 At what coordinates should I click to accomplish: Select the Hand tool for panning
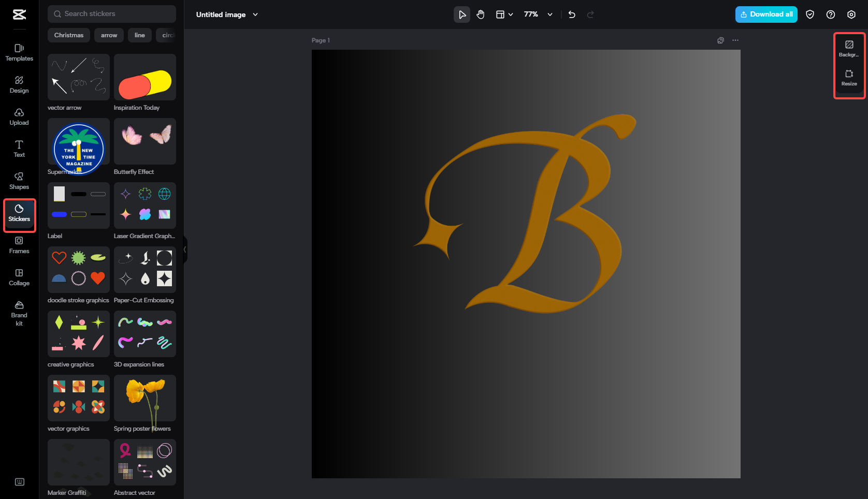[480, 14]
